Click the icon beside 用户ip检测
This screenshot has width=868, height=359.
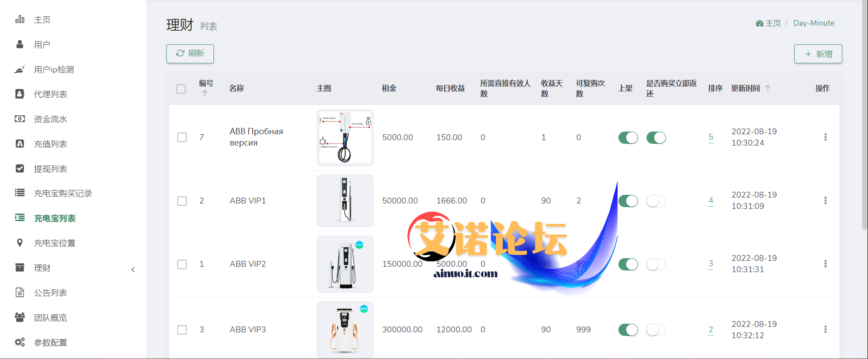pos(20,69)
